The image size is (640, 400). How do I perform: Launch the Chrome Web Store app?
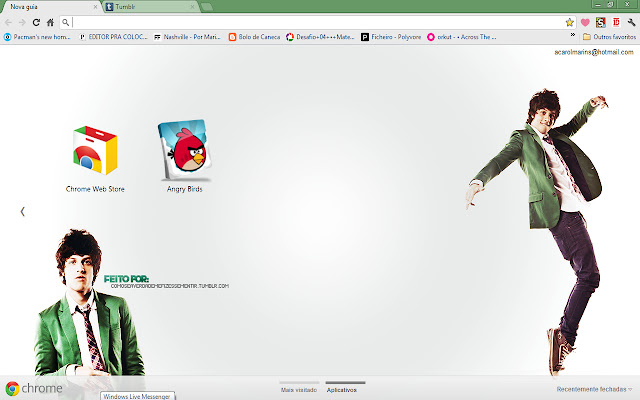pyautogui.click(x=95, y=159)
